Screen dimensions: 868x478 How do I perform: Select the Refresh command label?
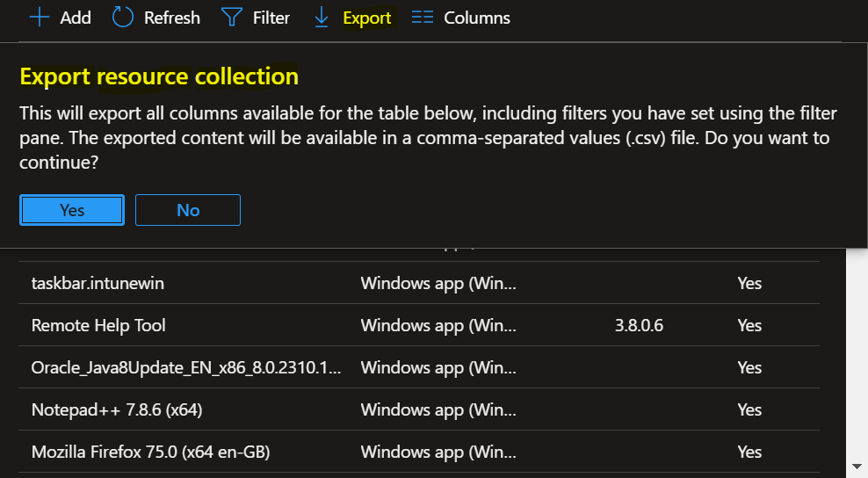click(172, 18)
